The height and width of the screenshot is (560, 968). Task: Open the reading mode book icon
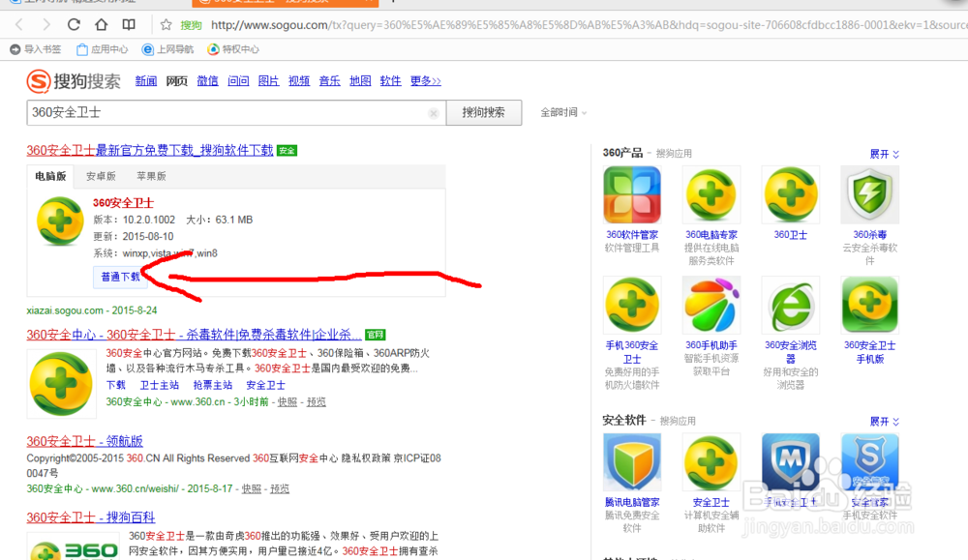[129, 25]
